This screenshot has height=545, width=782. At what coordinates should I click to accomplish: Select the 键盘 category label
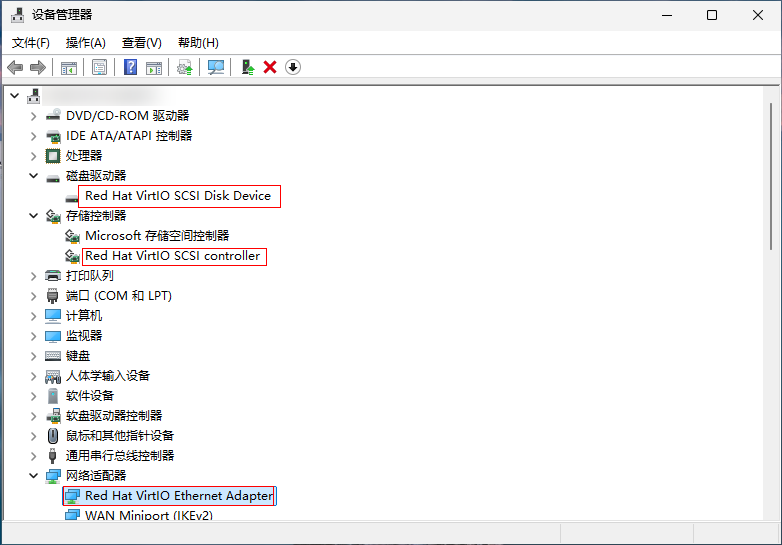(78, 356)
